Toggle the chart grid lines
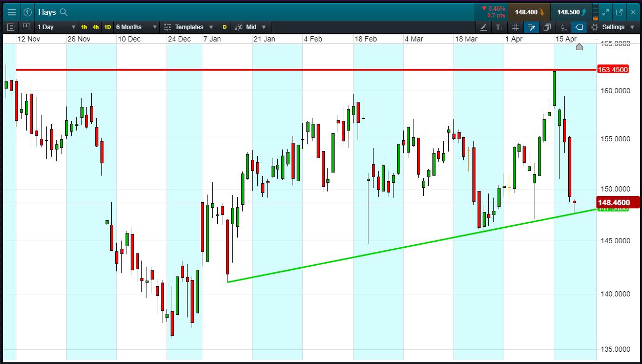This screenshot has width=642, height=364. (x=515, y=27)
